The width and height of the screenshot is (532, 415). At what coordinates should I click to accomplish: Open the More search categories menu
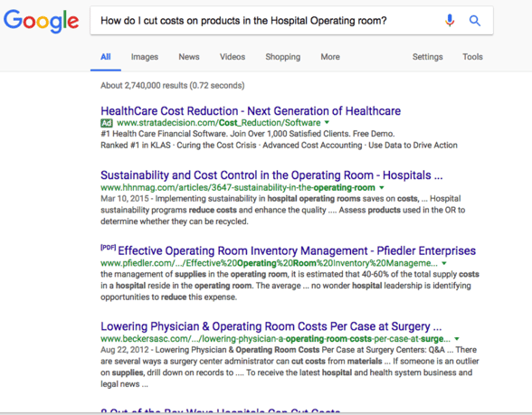click(330, 57)
